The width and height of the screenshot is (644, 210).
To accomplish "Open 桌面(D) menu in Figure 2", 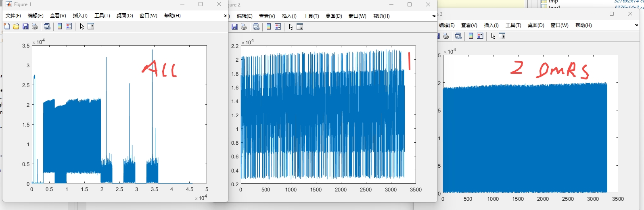I will click(x=334, y=16).
